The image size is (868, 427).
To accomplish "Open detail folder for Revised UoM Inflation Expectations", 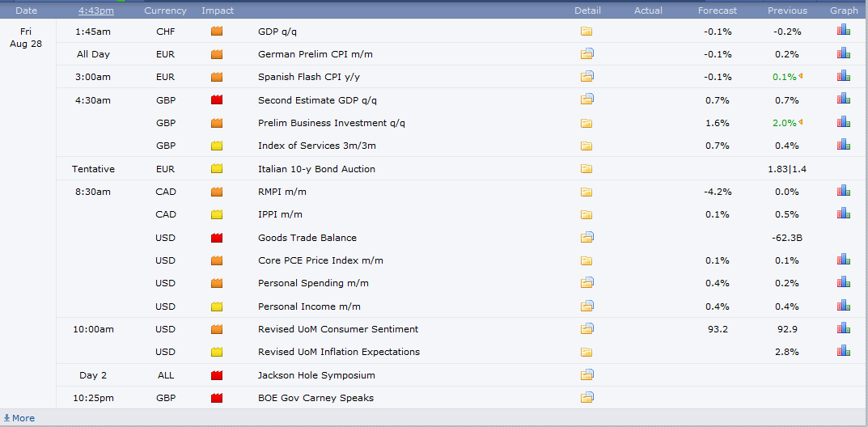I will pyautogui.click(x=586, y=352).
